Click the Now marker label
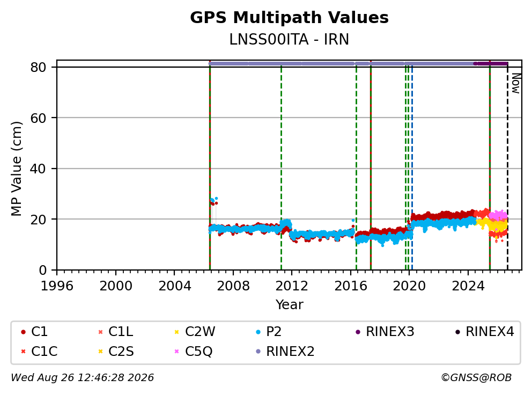The height and width of the screenshot is (394, 532). tap(516, 84)
